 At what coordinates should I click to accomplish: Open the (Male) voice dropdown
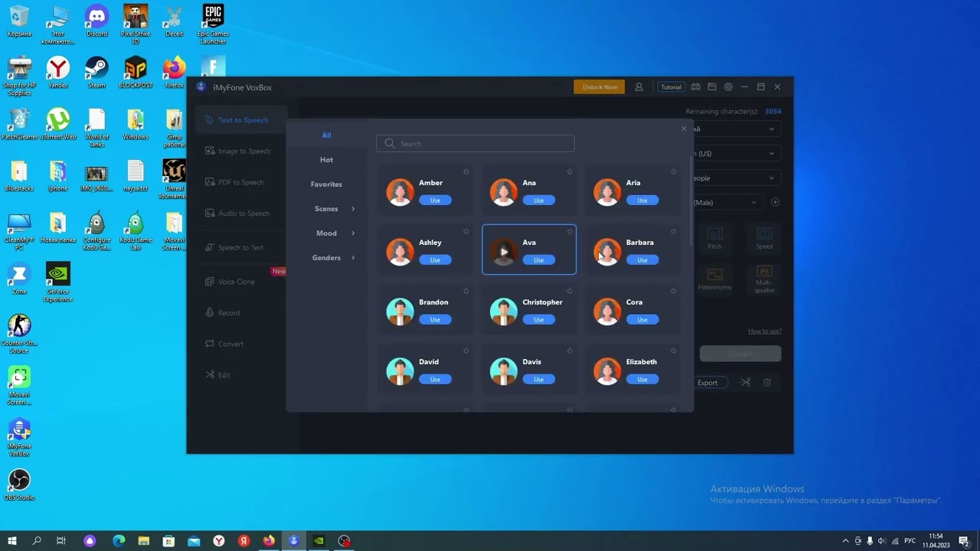coord(727,203)
